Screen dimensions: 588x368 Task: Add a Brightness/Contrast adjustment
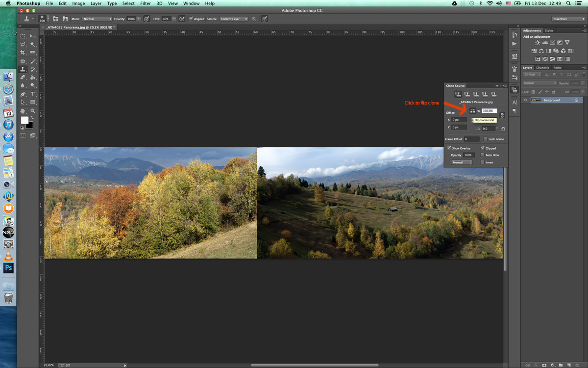point(538,43)
